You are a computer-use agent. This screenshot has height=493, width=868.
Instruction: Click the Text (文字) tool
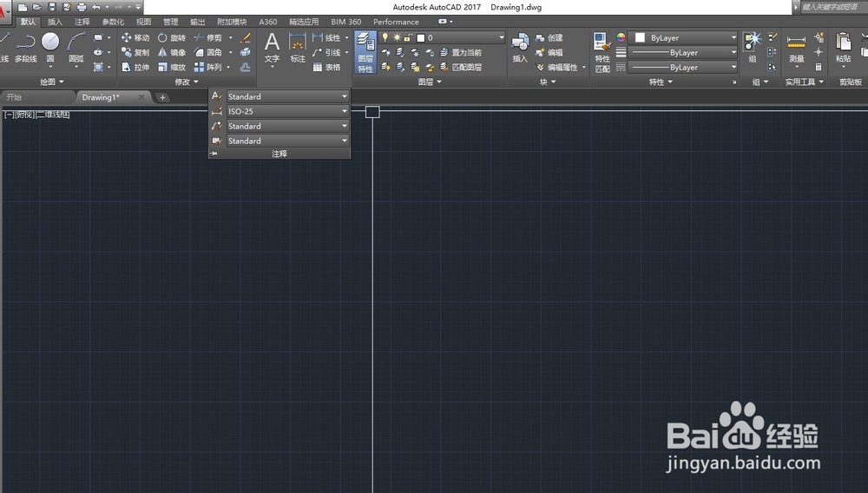click(x=272, y=48)
